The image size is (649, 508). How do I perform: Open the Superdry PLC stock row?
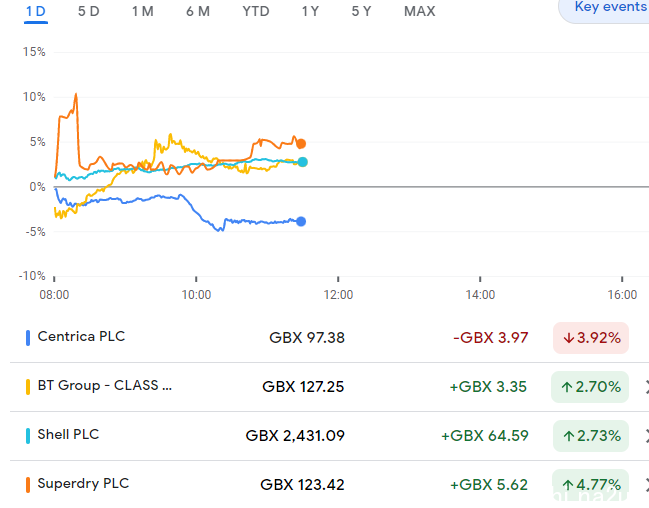[329, 484]
